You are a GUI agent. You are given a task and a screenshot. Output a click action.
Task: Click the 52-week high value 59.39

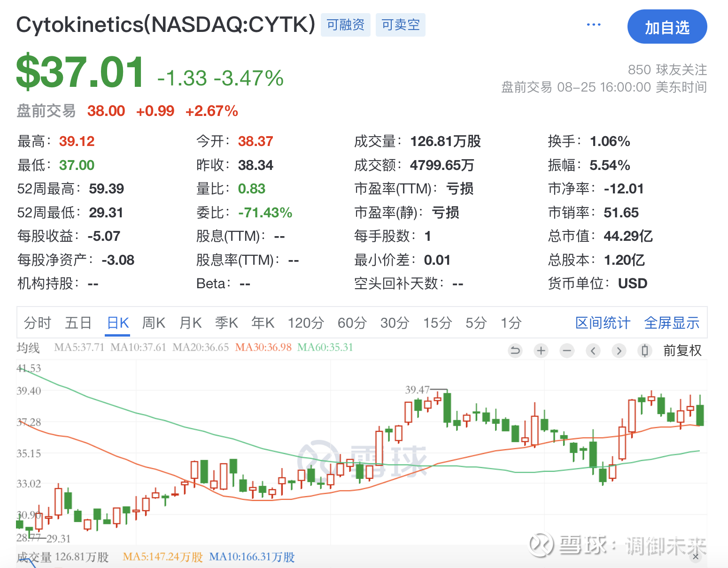click(x=107, y=189)
